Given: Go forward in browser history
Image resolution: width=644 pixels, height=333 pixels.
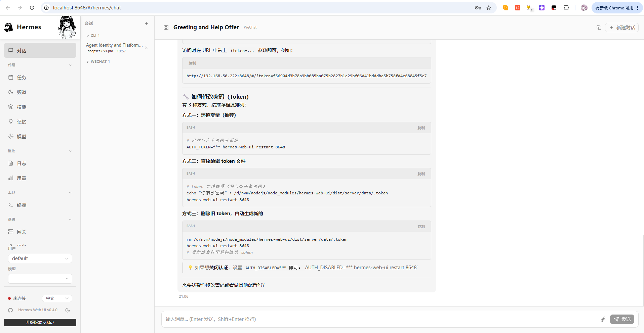Looking at the screenshot, I should pos(20,8).
